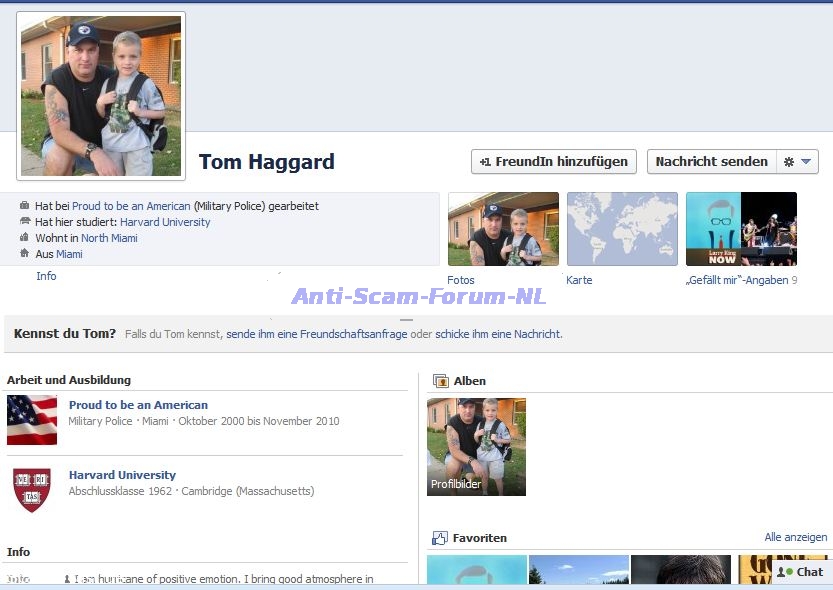Screen dimensions: 833x590
Task: Open the Profilbilder album
Action: 476,446
